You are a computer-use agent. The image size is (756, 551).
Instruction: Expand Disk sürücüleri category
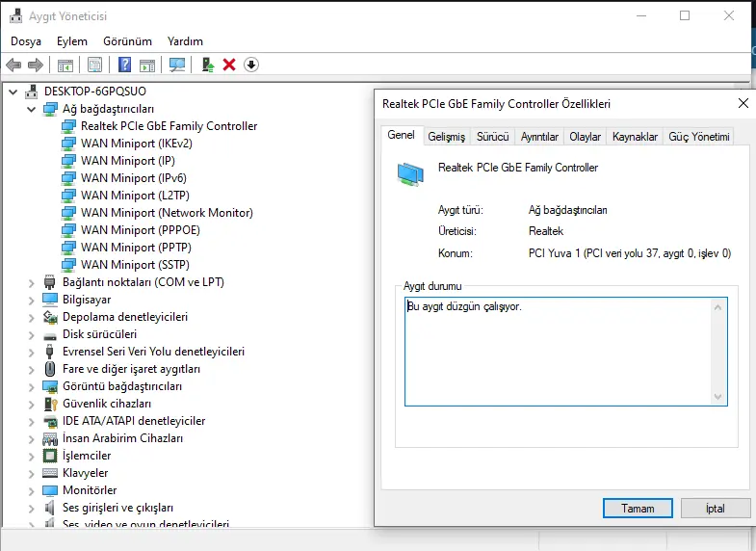(x=32, y=335)
